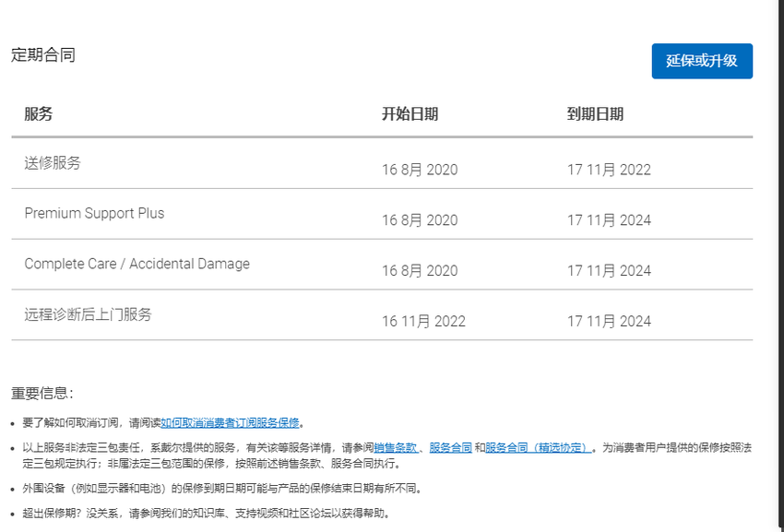Select 远程诊断后上门服务 row label
The image size is (784, 532).
point(88,314)
